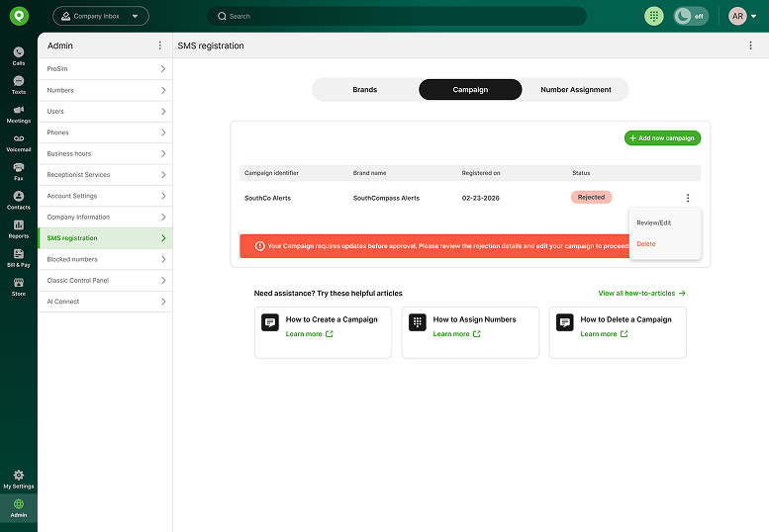Click the Search input field
Viewport: 769px width, 532px height.
pos(396,16)
